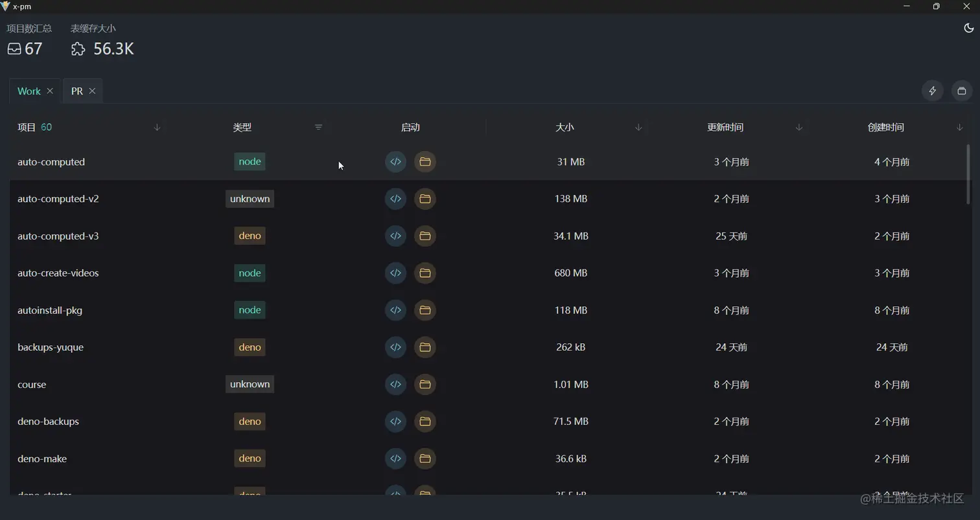This screenshot has width=980, height=520.
Task: Click the stacked window icon beside the lightning bolt
Action: 962,91
